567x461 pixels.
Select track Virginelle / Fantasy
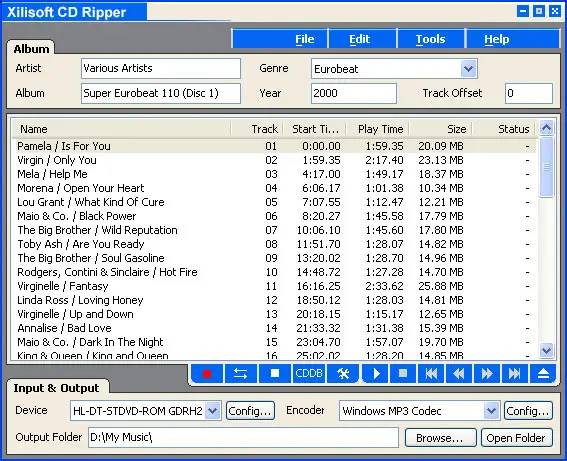(273, 286)
